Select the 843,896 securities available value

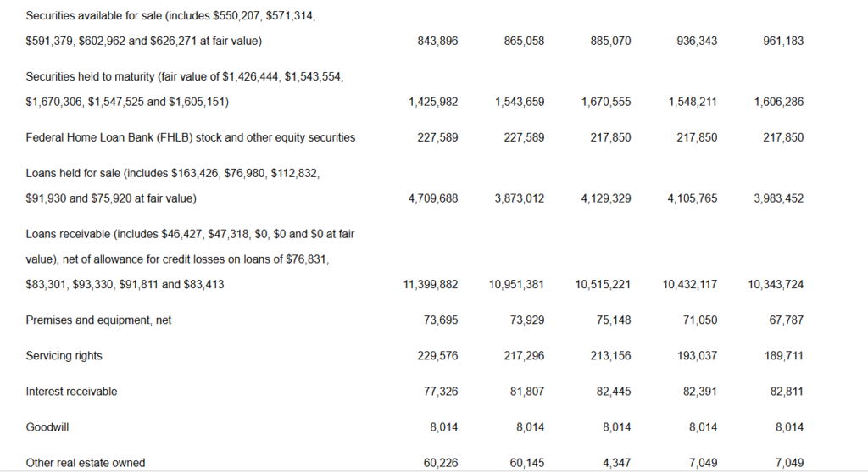[x=438, y=41]
